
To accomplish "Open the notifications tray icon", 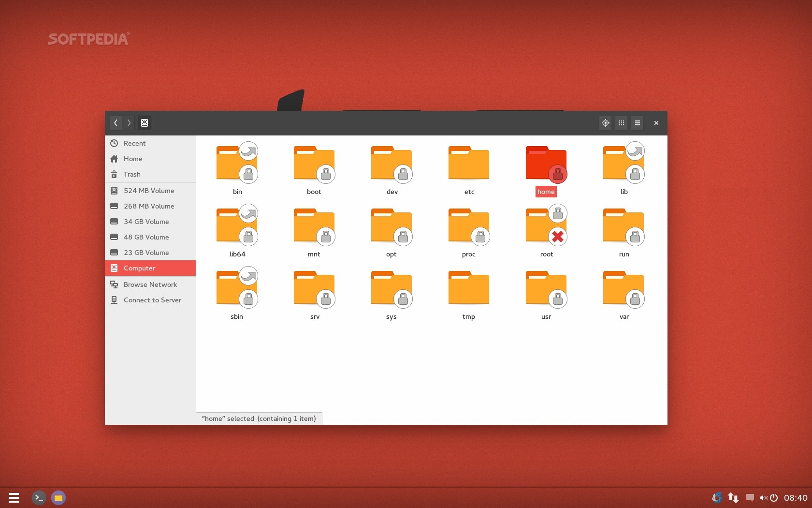I will pyautogui.click(x=750, y=497).
